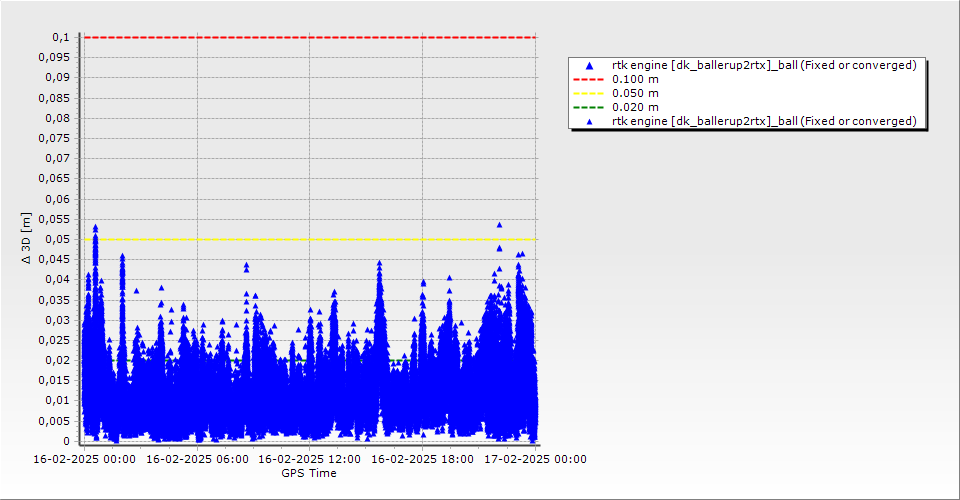Click the '0,02' y-axis tick label
The image size is (960, 500).
click(58, 360)
